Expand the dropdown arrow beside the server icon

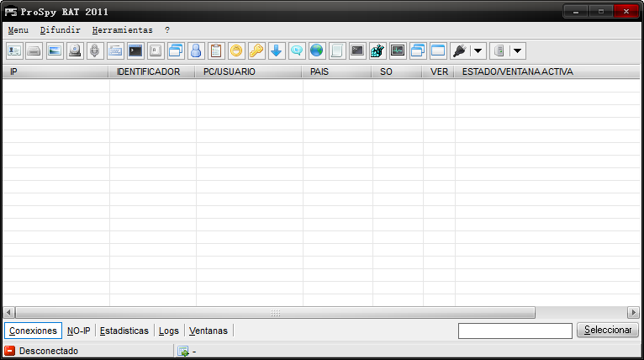tap(517, 50)
